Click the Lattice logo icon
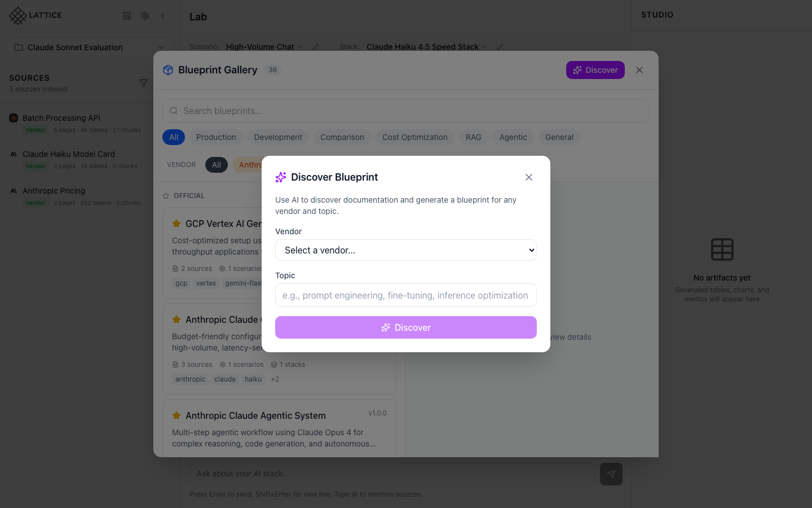 tap(18, 16)
